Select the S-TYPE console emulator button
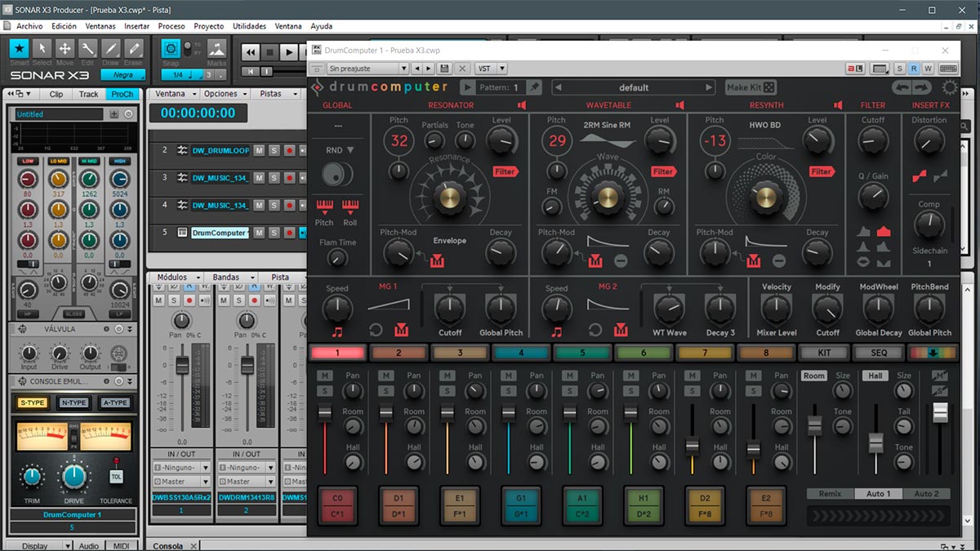980x551 pixels. point(33,402)
